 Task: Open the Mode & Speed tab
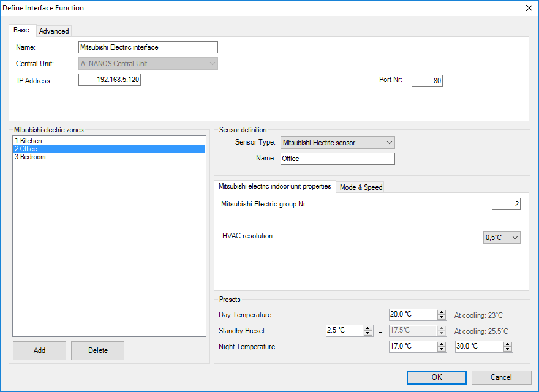[x=361, y=187]
